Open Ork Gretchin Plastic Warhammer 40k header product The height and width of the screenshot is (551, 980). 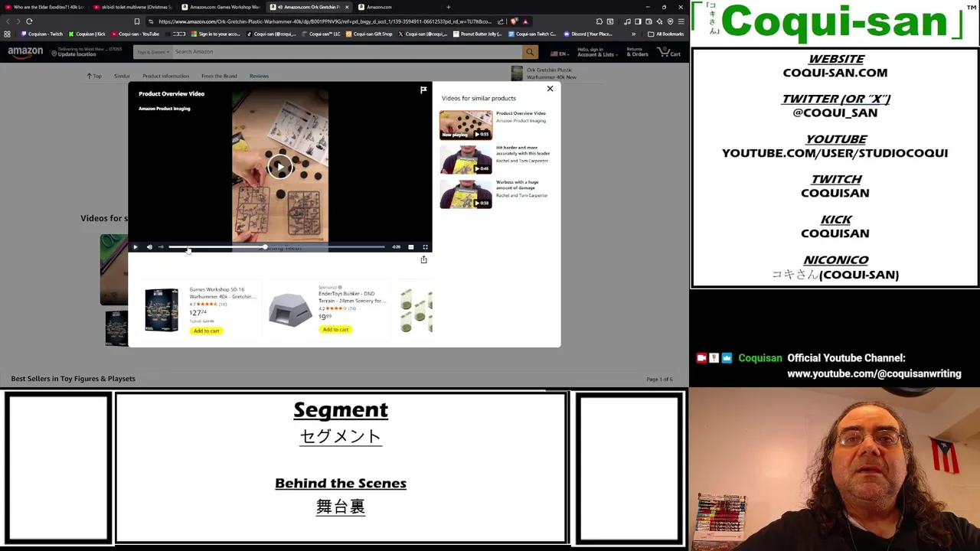(544, 73)
